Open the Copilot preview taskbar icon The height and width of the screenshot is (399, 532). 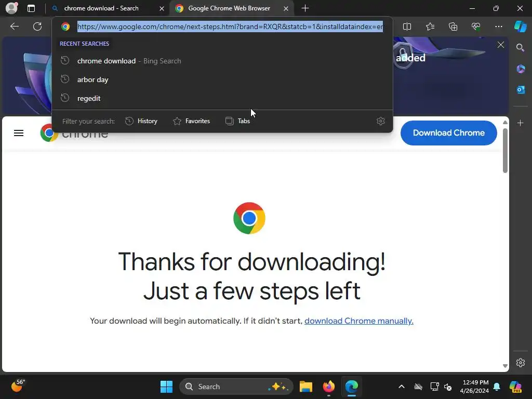coord(515,387)
